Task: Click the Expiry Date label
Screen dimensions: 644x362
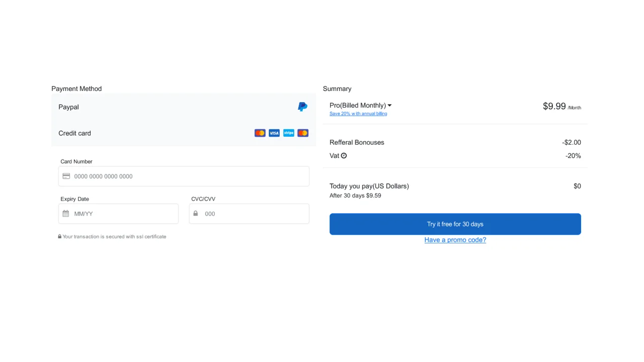Action: tap(74, 199)
